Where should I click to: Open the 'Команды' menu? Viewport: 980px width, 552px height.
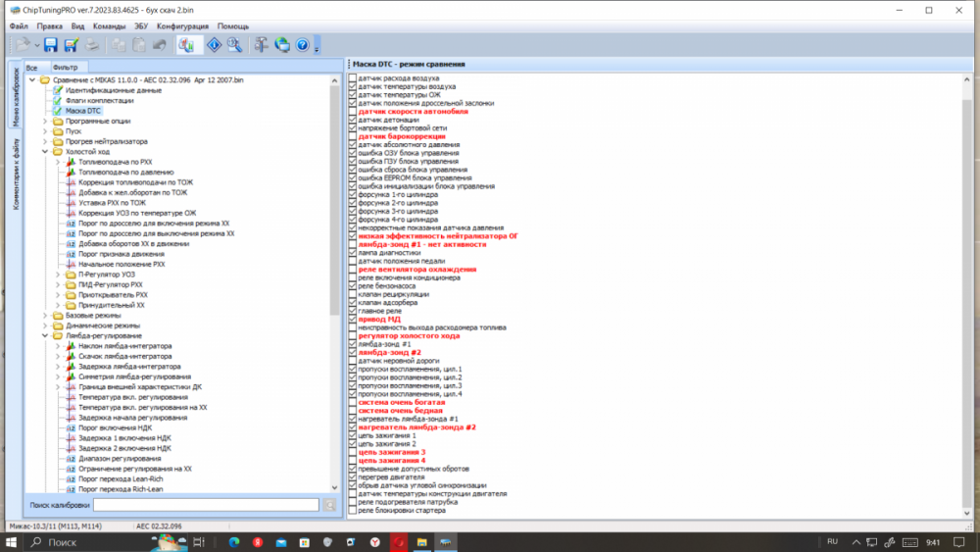coord(109,26)
